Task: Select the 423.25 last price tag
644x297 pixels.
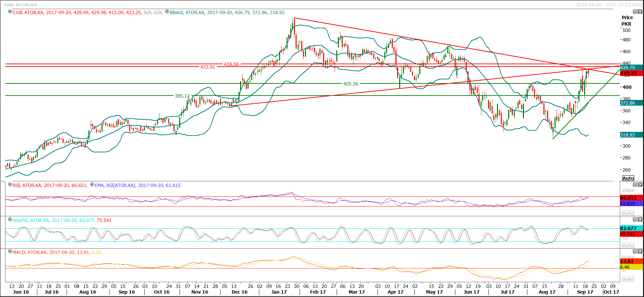Action: click(632, 73)
